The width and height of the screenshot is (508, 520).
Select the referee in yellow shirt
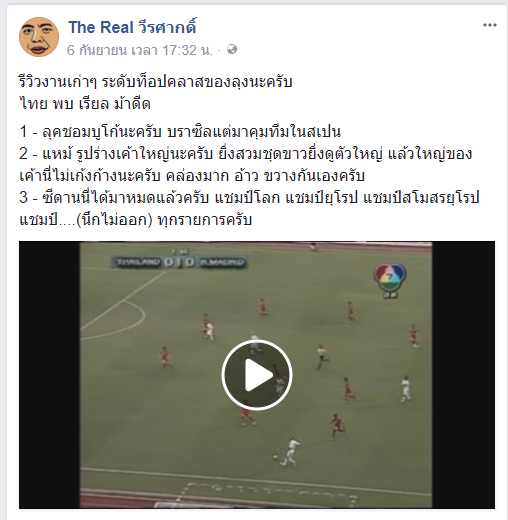point(321,357)
